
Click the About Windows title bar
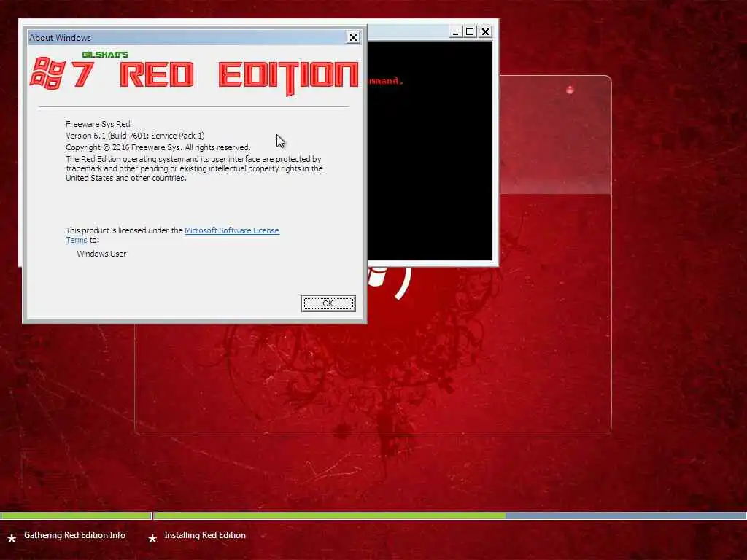[187, 38]
